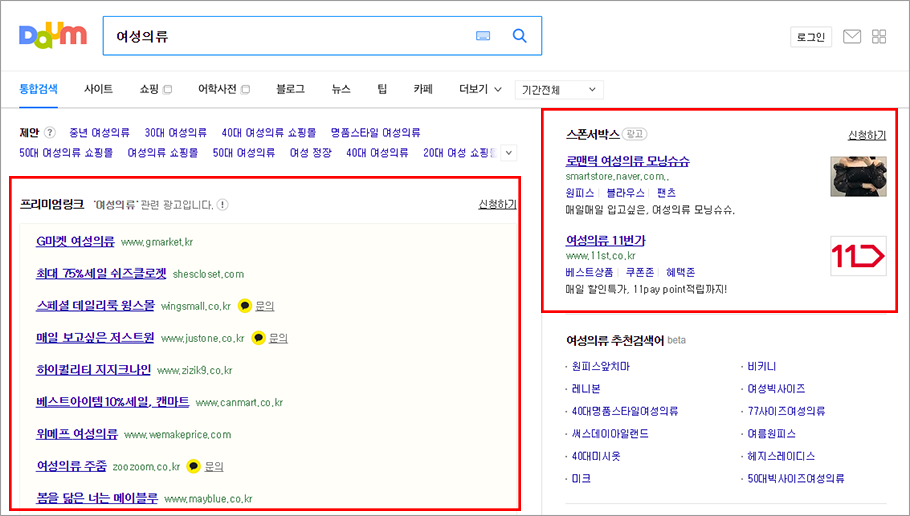Click the chat icon next to wingsmall.co.kr
The height and width of the screenshot is (516, 910).
point(245,306)
